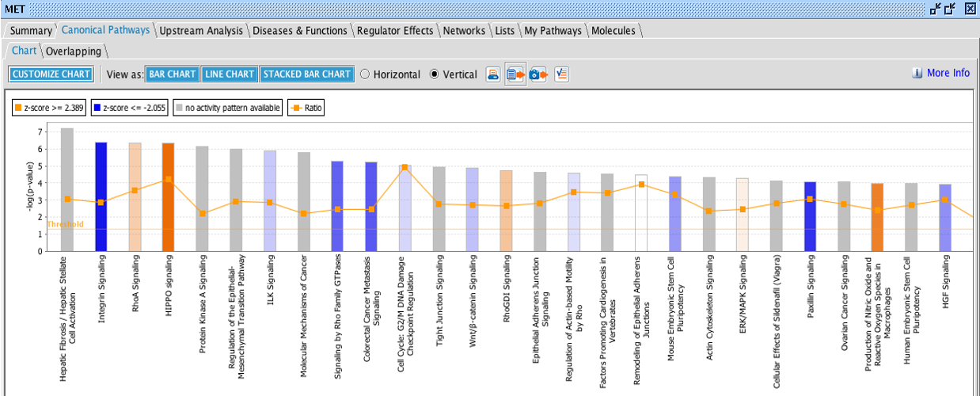The image size is (980, 396).
Task: Click the Ratio legend entry
Action: click(306, 108)
